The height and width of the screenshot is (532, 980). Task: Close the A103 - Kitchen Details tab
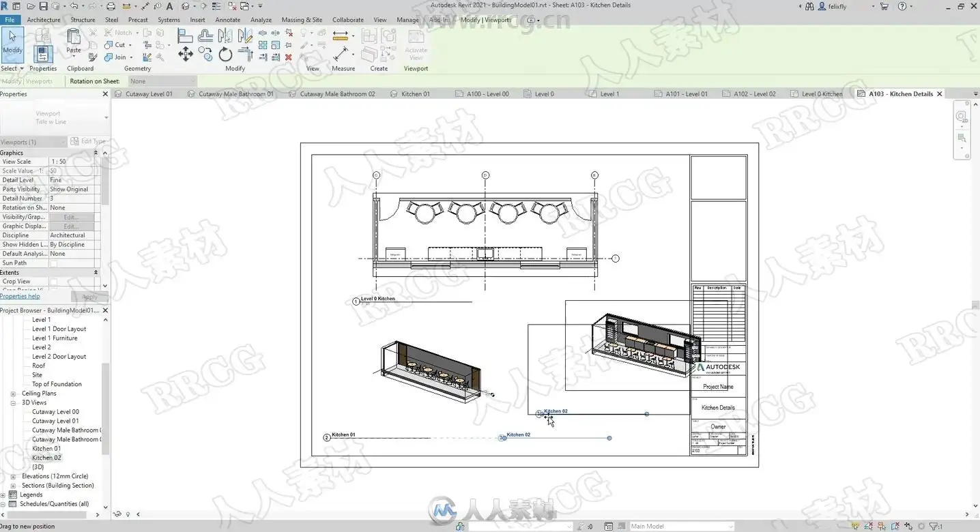939,94
